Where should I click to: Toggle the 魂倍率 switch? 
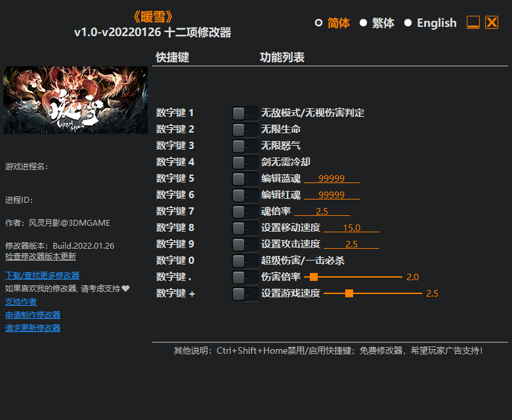[245, 212]
